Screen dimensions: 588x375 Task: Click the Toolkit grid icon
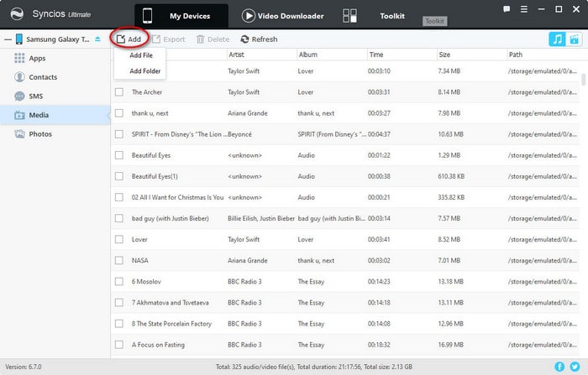click(349, 16)
